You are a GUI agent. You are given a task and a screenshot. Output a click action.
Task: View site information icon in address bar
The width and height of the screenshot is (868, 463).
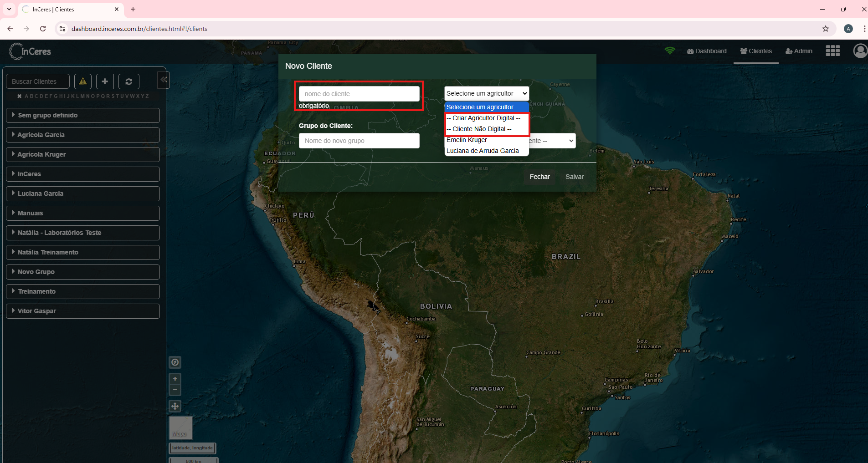coord(62,29)
